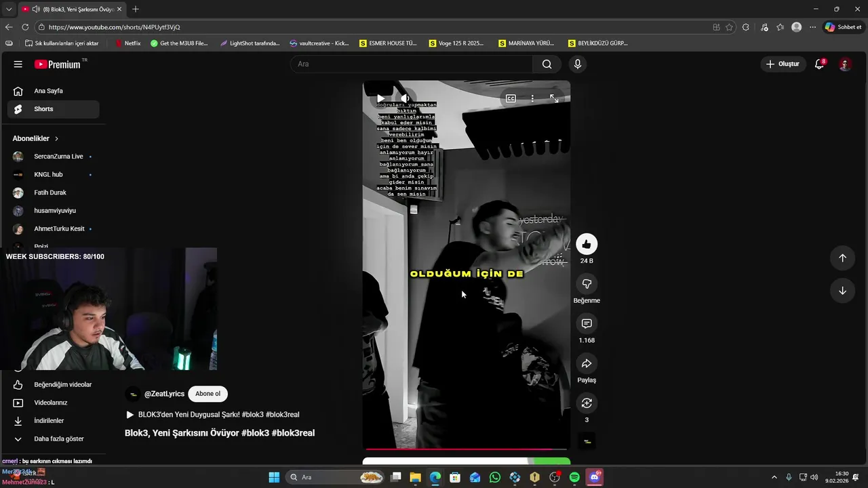Click the address bar URL
The height and width of the screenshot is (488, 868).
click(114, 27)
